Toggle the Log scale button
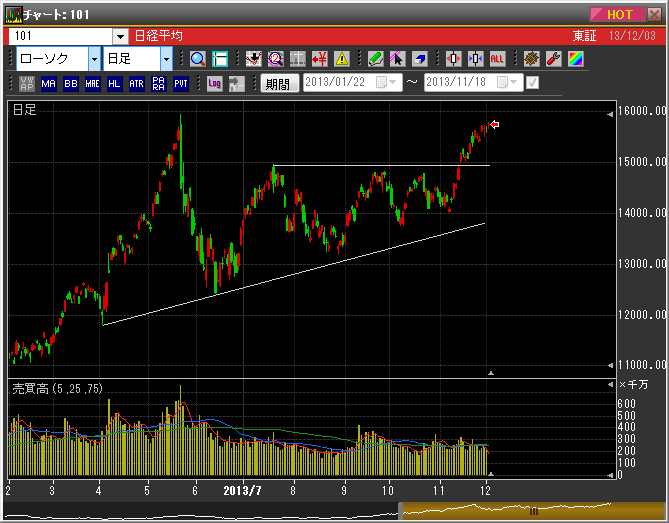Screen dimensions: 669x523 point(214,84)
